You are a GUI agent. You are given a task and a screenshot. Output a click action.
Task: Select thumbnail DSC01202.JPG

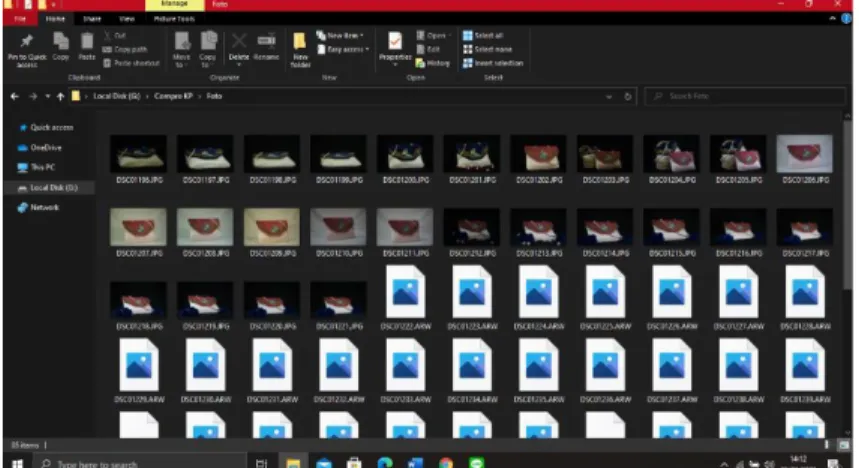(x=539, y=159)
